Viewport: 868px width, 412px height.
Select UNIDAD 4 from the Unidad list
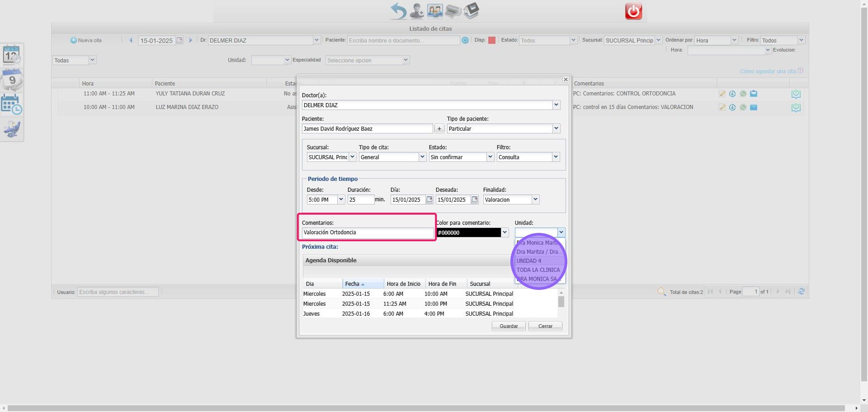click(x=529, y=261)
